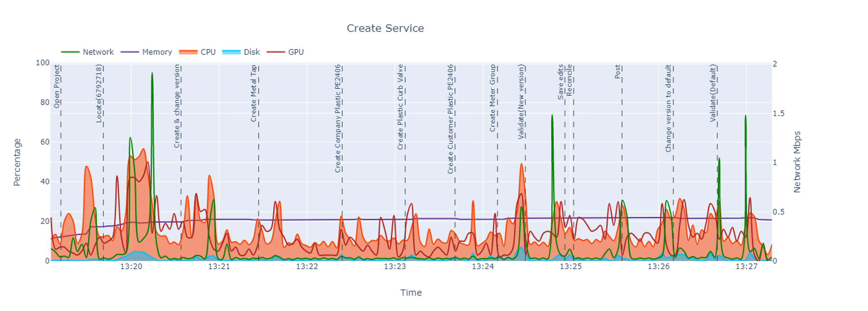Click the orange CPU legend swatch
The width and height of the screenshot is (868, 311).
(x=188, y=52)
